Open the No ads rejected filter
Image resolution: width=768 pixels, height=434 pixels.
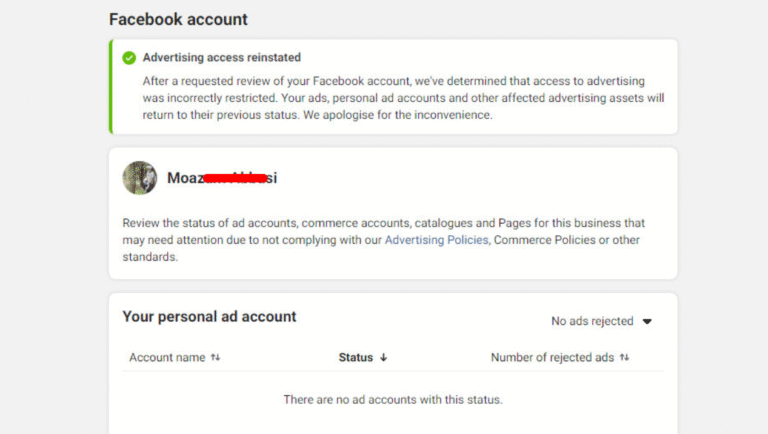[602, 321]
